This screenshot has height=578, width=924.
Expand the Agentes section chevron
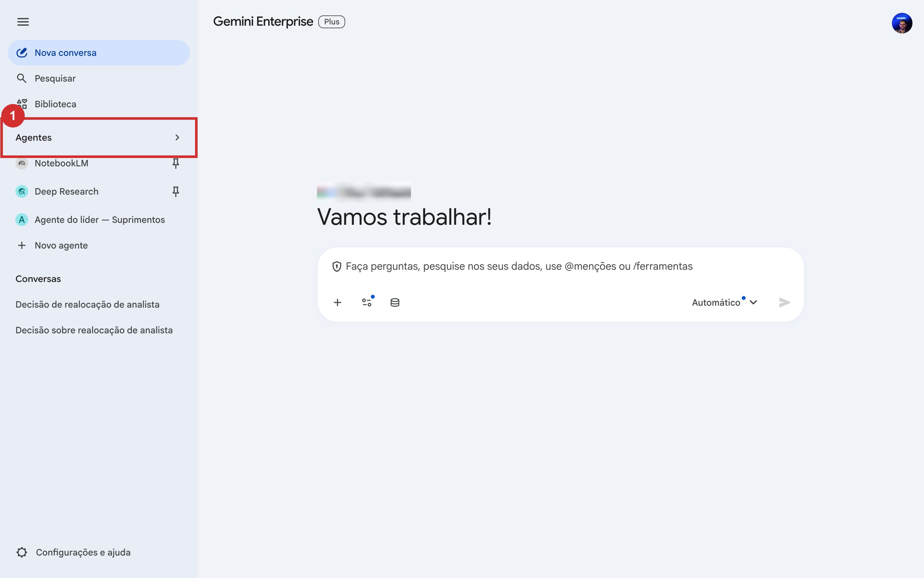177,137
